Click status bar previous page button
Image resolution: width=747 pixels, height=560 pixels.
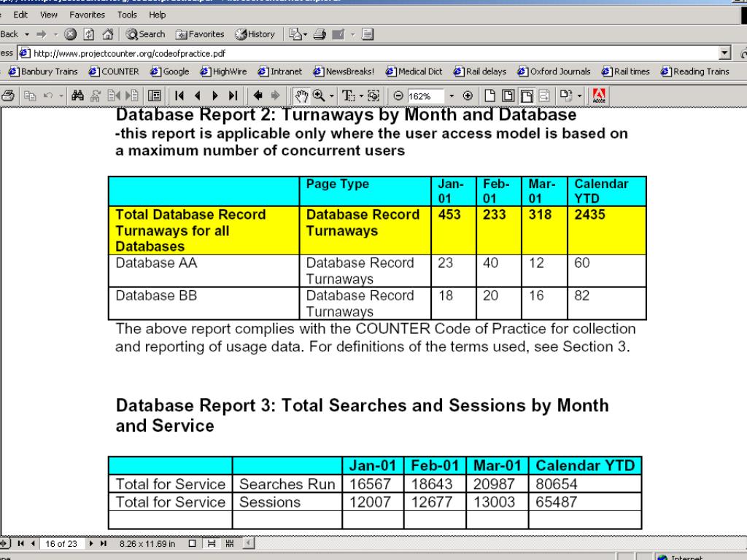click(32, 543)
